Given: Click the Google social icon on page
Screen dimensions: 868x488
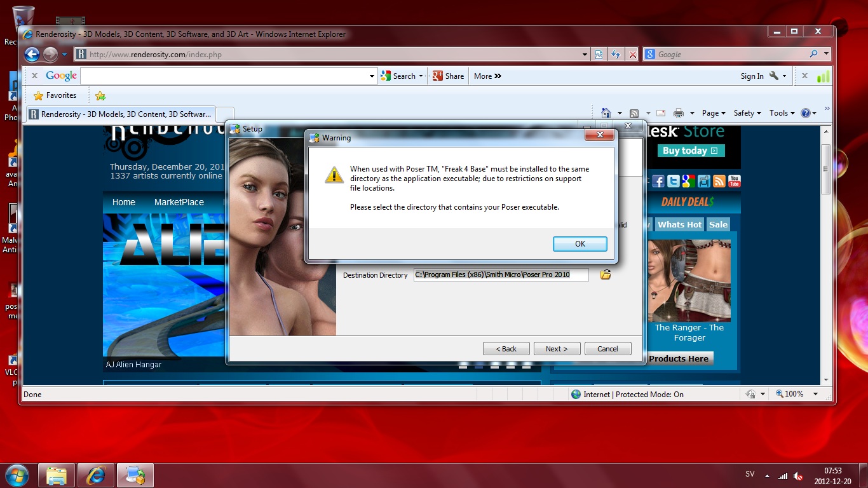Looking at the screenshot, I should tap(688, 181).
